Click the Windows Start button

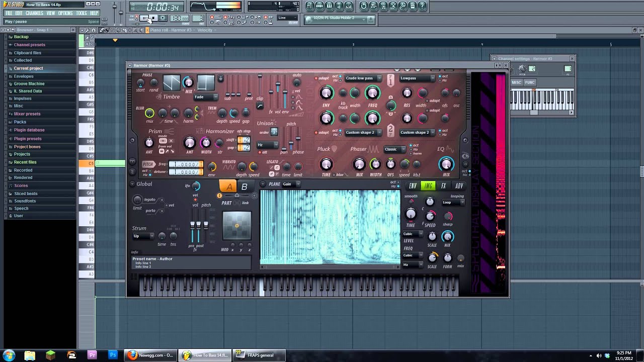click(x=9, y=355)
